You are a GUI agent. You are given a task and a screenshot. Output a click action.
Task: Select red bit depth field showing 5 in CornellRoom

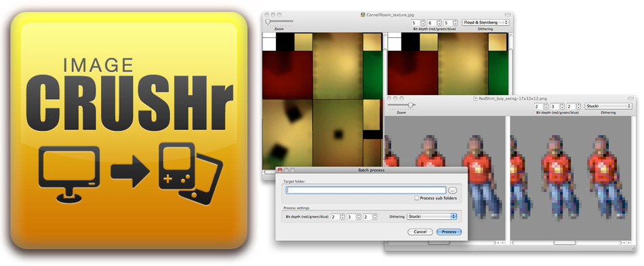pos(416,22)
